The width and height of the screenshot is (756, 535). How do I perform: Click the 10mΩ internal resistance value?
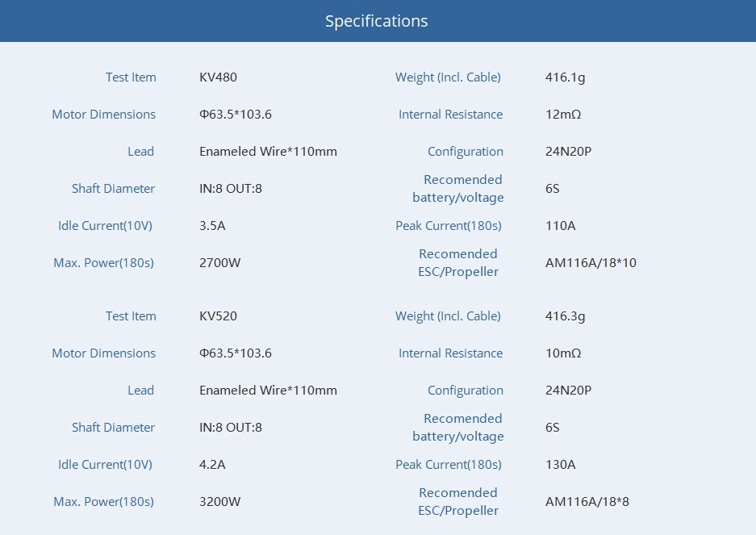(563, 353)
